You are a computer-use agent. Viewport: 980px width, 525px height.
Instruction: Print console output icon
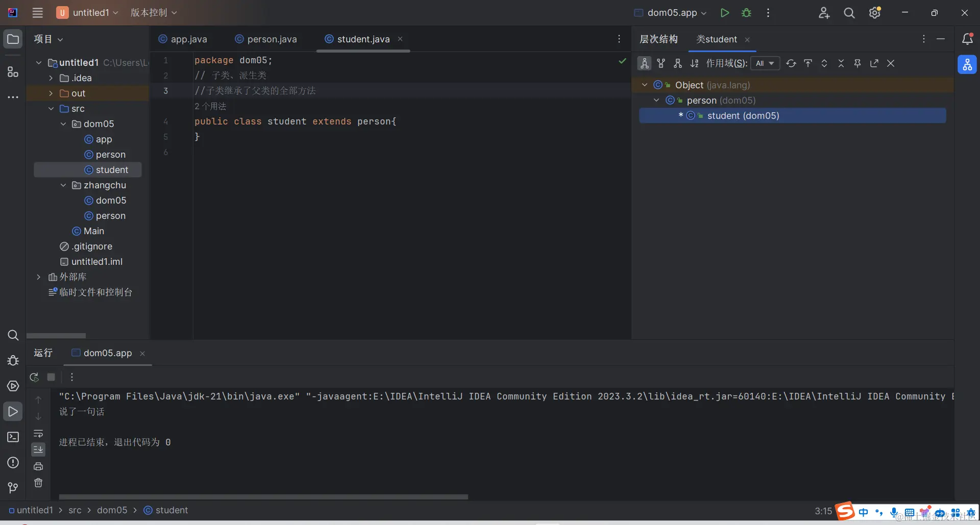click(38, 466)
